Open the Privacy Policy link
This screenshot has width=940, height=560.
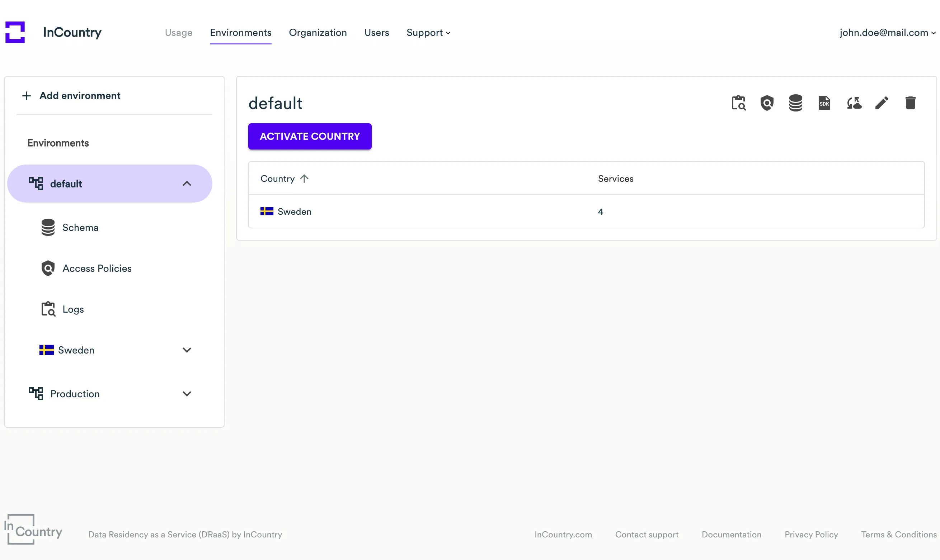coord(811,534)
